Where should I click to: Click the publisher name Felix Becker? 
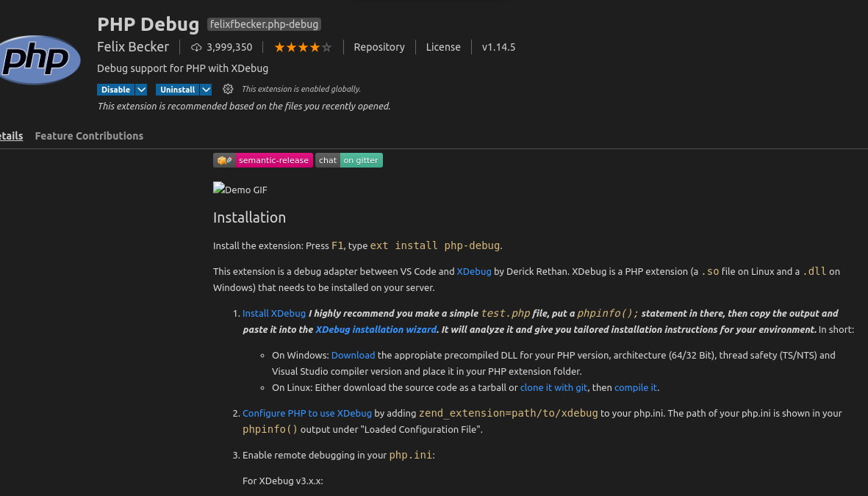coord(133,47)
